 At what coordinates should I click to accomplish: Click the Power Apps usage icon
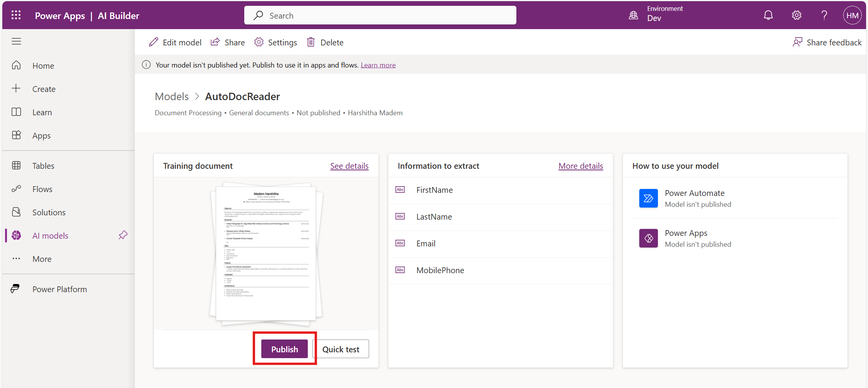pyautogui.click(x=648, y=238)
